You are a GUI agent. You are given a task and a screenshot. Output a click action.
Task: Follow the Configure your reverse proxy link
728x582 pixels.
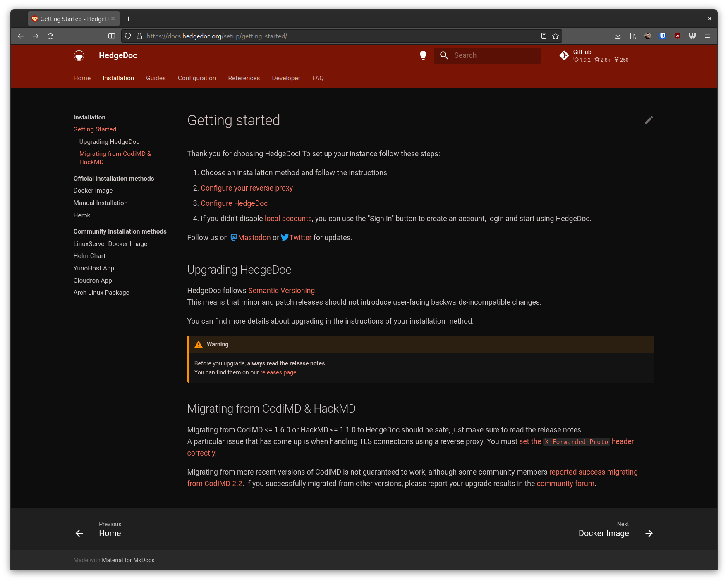tap(247, 188)
